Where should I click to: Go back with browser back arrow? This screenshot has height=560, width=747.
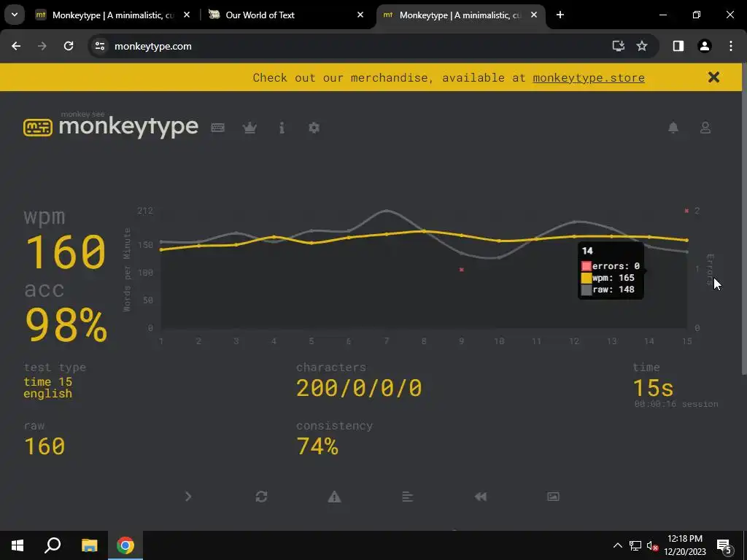click(x=16, y=46)
